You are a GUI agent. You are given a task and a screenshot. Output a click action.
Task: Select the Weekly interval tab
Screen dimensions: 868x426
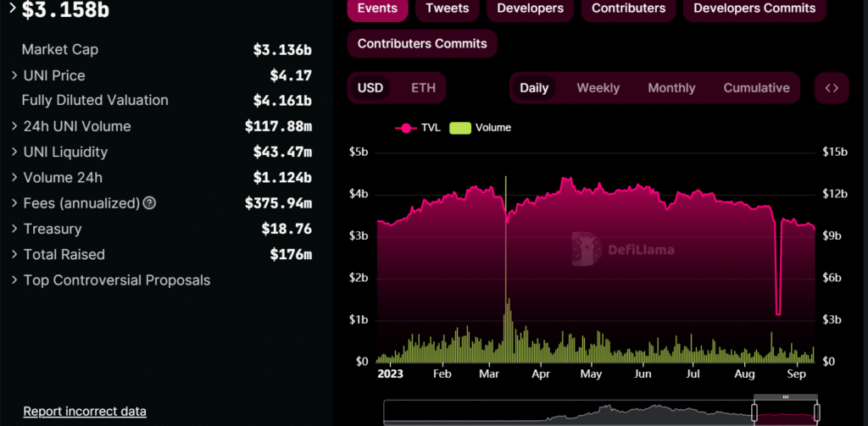tap(598, 88)
